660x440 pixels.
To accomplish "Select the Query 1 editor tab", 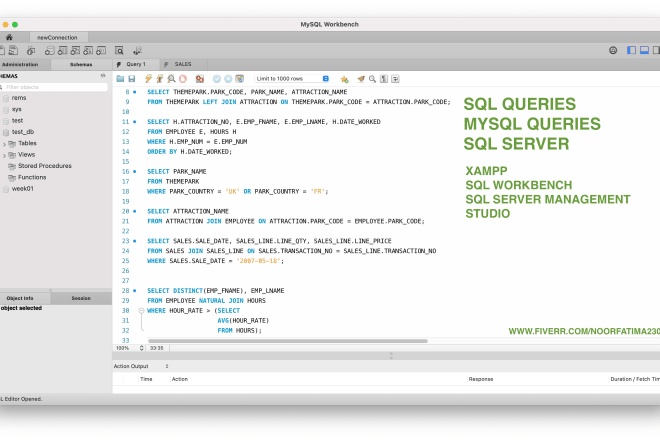I will 136,64.
